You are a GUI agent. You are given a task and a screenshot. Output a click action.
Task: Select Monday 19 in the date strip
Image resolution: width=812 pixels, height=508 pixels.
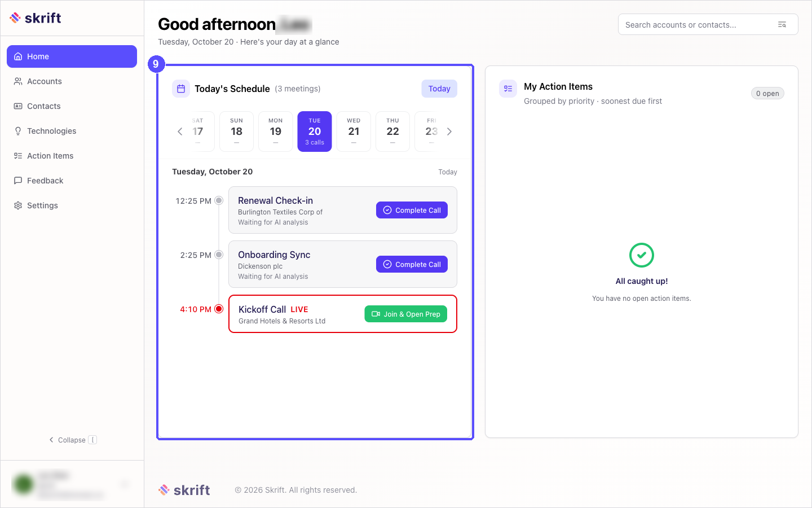pos(276,132)
